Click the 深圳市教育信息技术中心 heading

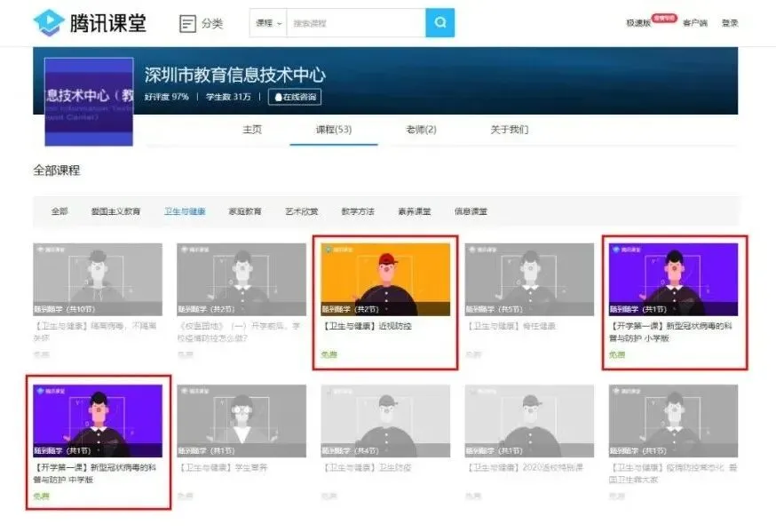235,75
